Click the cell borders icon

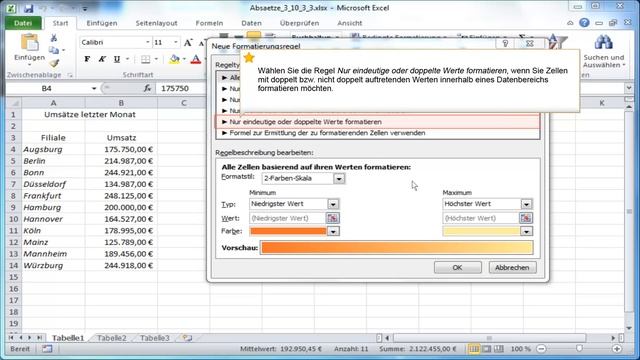tap(145, 60)
